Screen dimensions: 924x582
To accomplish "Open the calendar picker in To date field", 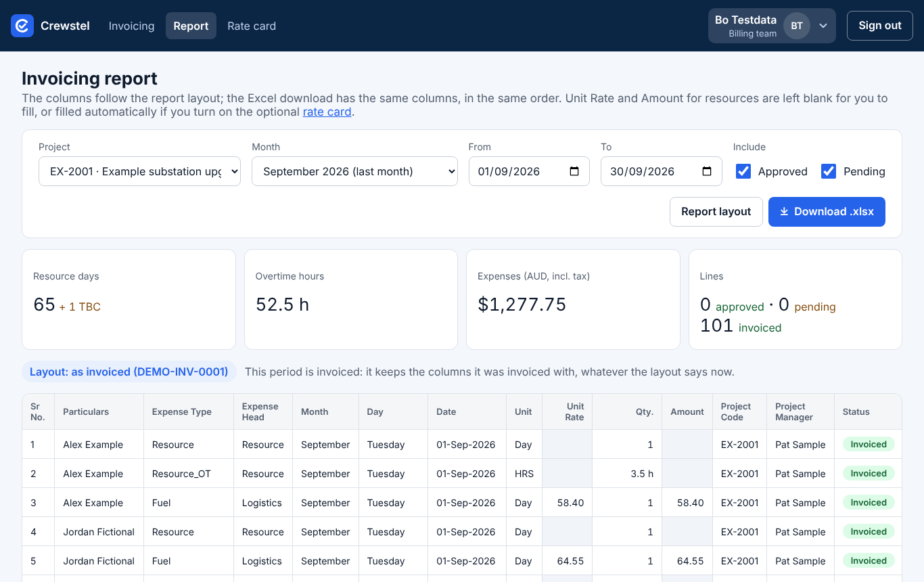I will coord(707,171).
